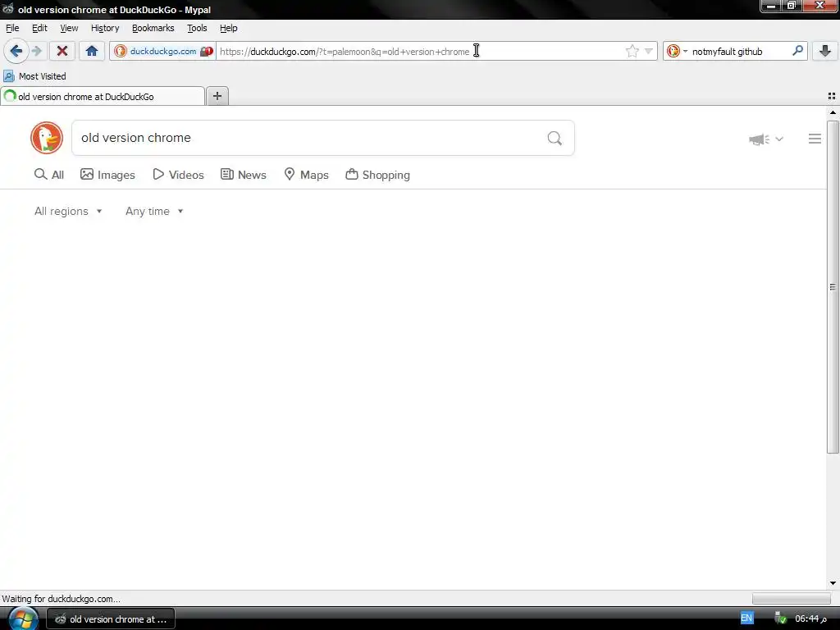Click the Windows Start orb
This screenshot has width=840, height=630.
point(22,619)
